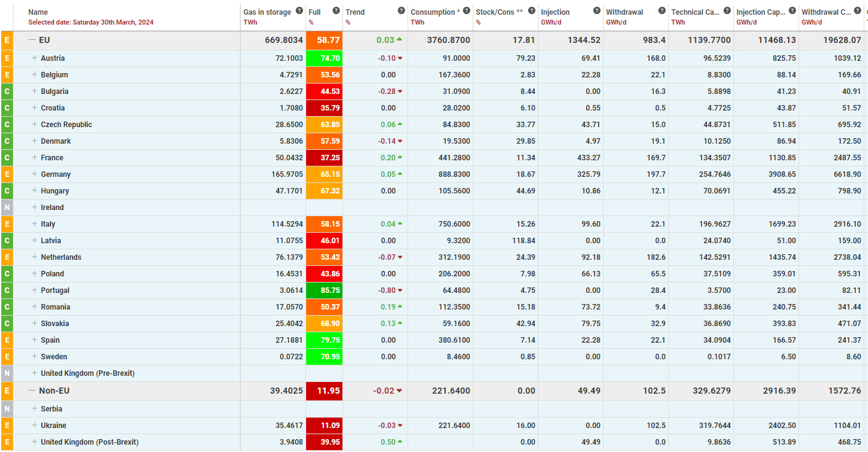Sort by the Injection column header
This screenshot has height=452, width=868.
[x=555, y=12]
